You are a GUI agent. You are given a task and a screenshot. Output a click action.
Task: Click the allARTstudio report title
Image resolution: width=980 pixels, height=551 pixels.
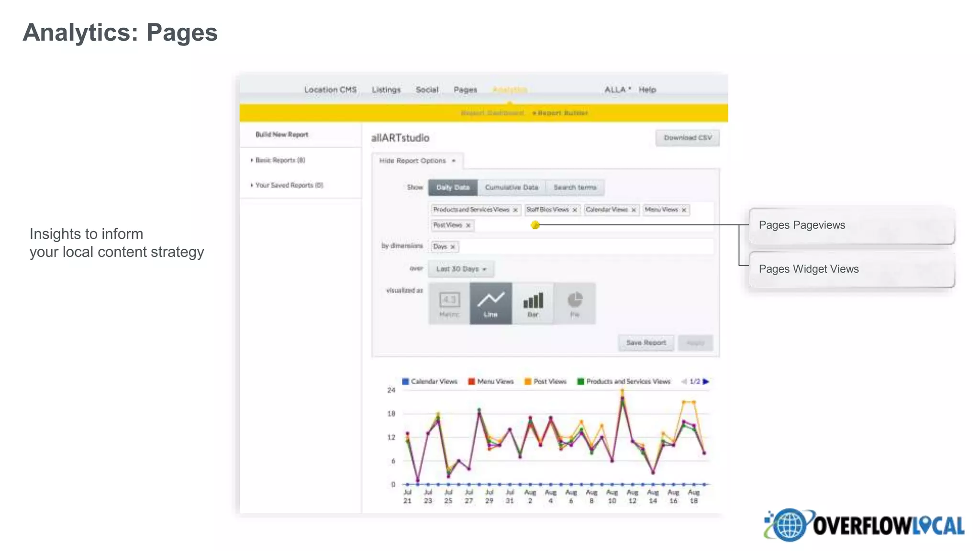pos(400,138)
